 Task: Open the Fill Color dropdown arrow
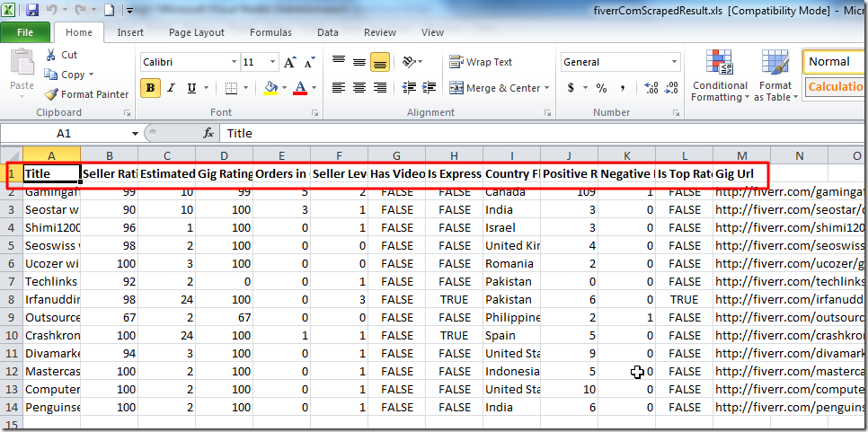(x=284, y=88)
